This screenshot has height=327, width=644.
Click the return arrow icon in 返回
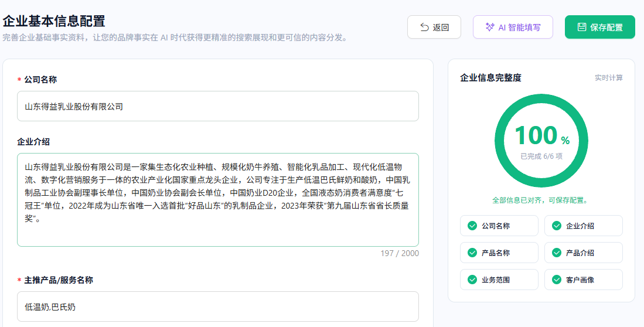coord(424,27)
